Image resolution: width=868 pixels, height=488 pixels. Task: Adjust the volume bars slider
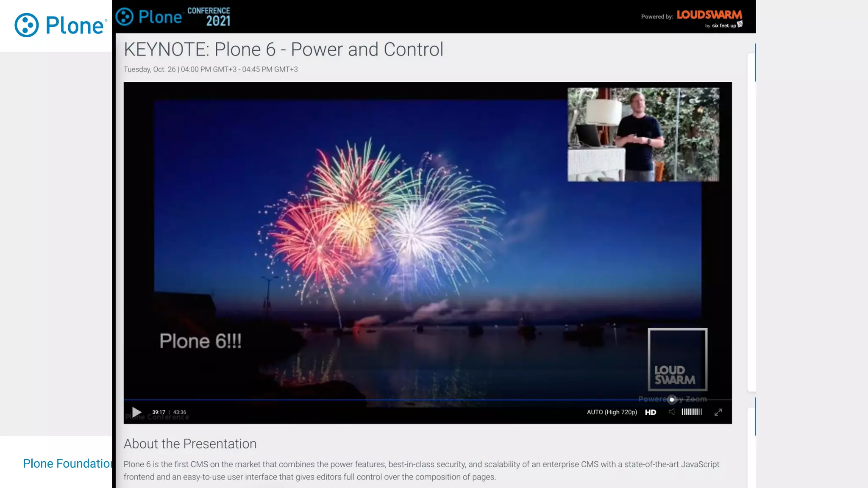pyautogui.click(x=692, y=412)
